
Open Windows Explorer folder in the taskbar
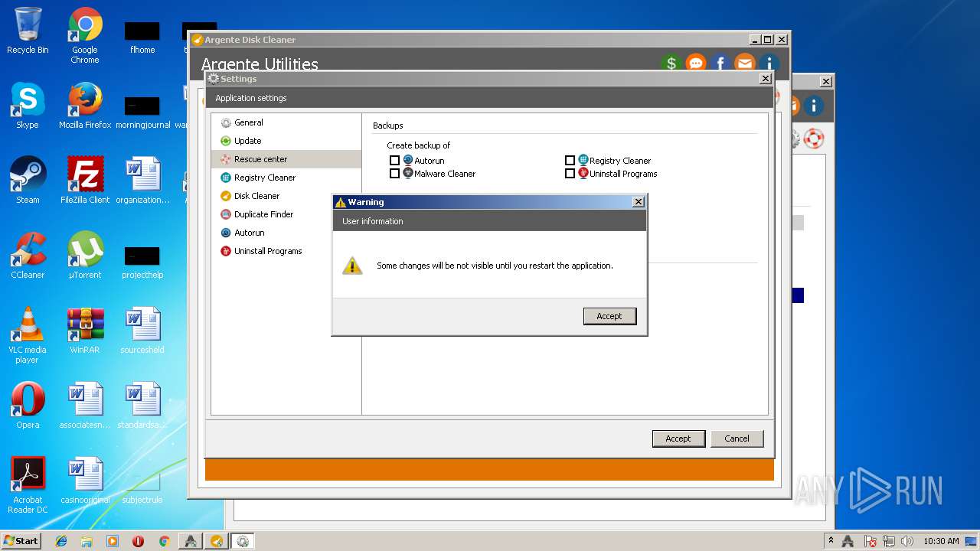87,541
